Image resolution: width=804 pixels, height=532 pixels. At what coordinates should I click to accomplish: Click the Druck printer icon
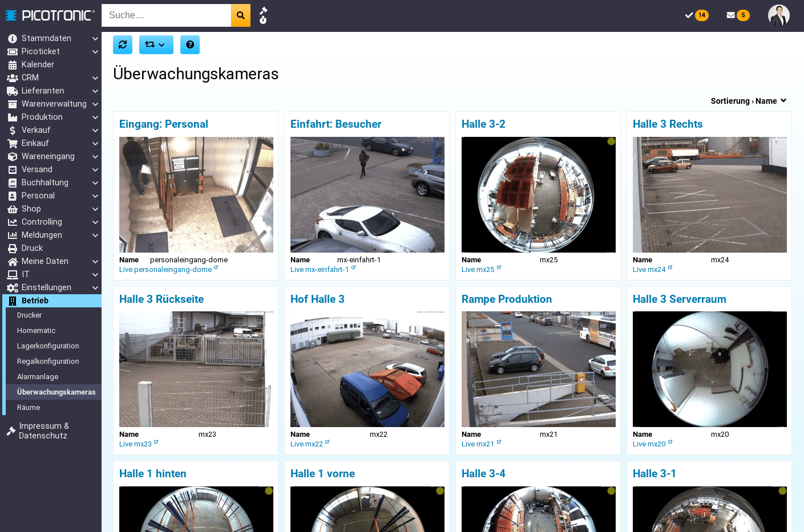13,248
